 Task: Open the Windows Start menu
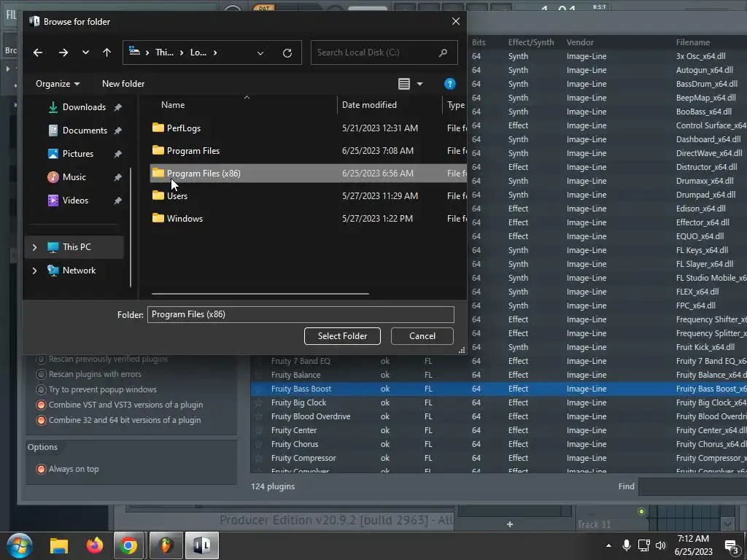point(20,545)
